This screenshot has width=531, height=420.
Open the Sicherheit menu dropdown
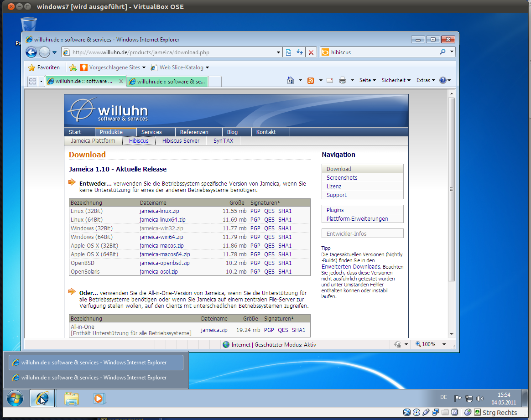coord(396,80)
